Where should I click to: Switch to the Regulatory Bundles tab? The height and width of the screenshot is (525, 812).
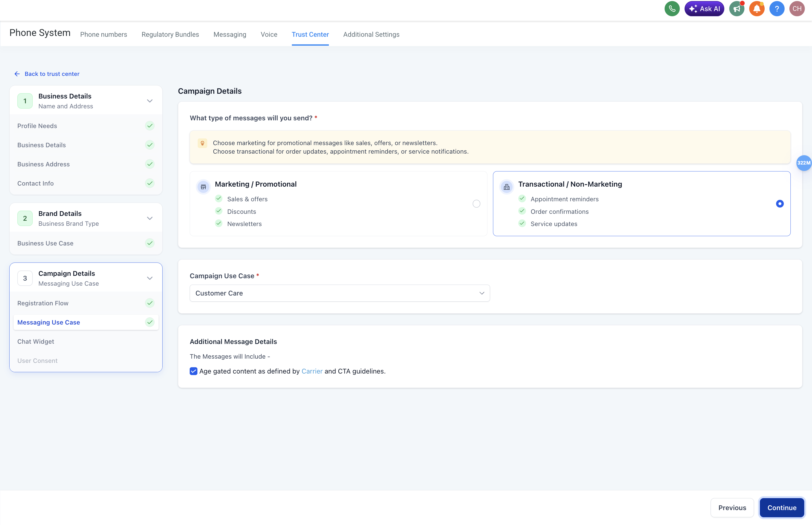tap(170, 34)
